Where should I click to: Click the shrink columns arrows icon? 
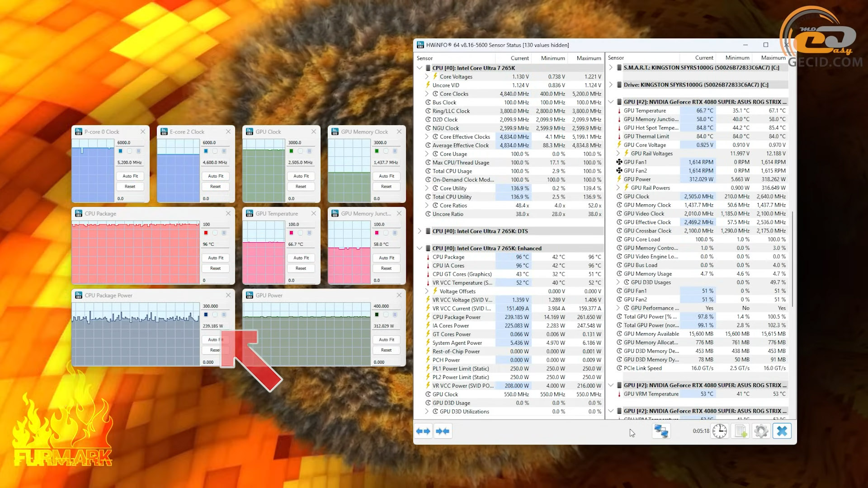443,431
